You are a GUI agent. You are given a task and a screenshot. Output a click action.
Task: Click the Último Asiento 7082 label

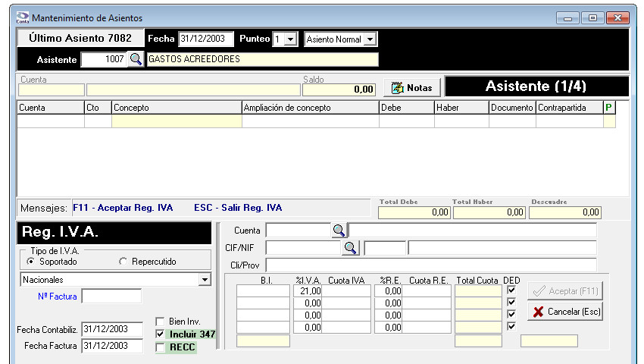80,38
